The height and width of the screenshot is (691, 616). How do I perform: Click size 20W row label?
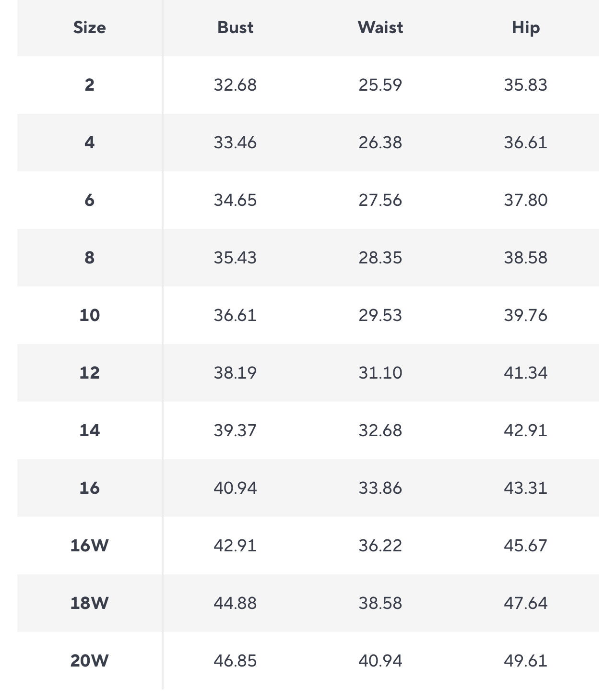point(90,661)
